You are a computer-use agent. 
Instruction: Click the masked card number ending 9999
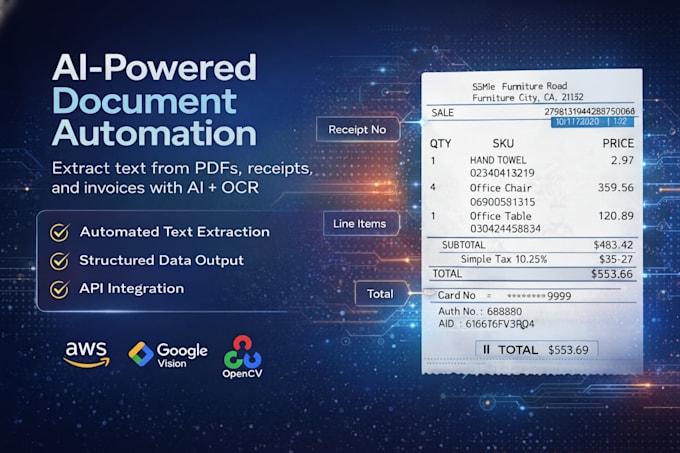point(539,296)
